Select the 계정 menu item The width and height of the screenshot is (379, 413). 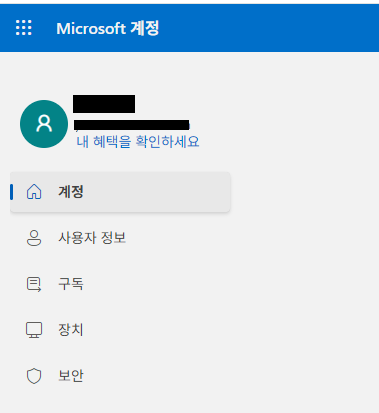(120, 192)
